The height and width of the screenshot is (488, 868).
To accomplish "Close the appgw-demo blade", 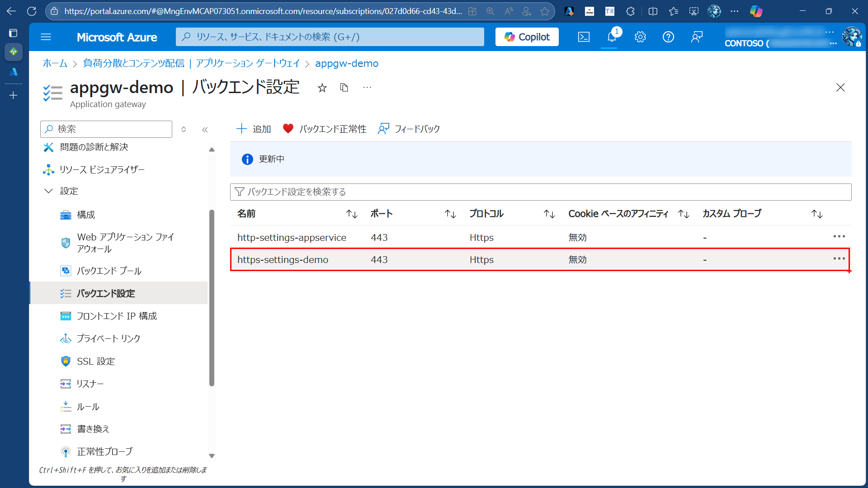I will coord(840,88).
